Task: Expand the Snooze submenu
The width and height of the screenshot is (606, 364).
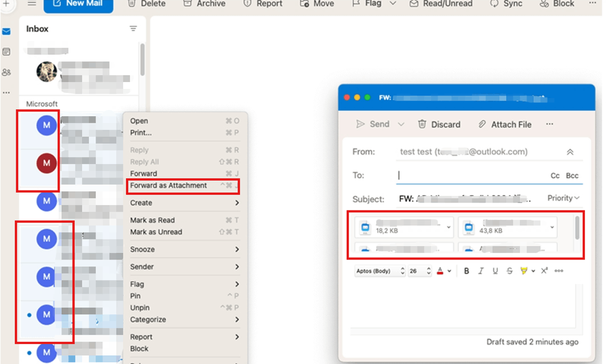Action: (x=185, y=249)
